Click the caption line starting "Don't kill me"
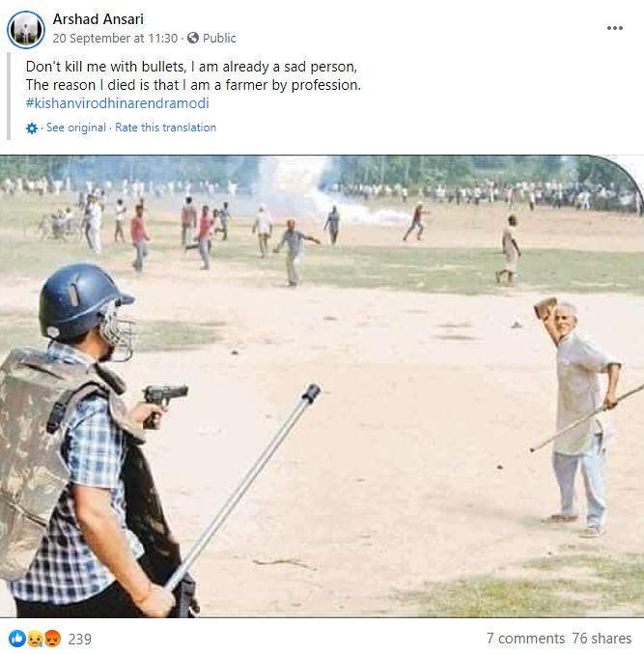The image size is (644, 654). click(x=191, y=67)
